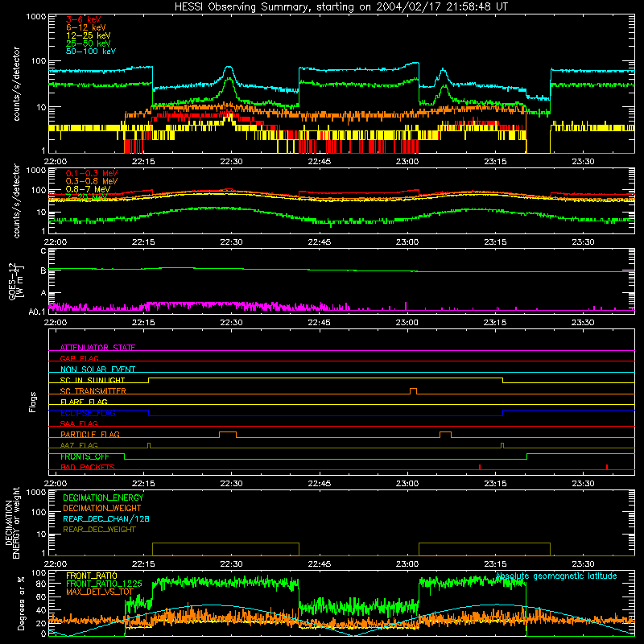The width and height of the screenshot is (644, 644).
Task: Click the 50-100 keV cyan peak near 22:30
Action: (x=229, y=68)
